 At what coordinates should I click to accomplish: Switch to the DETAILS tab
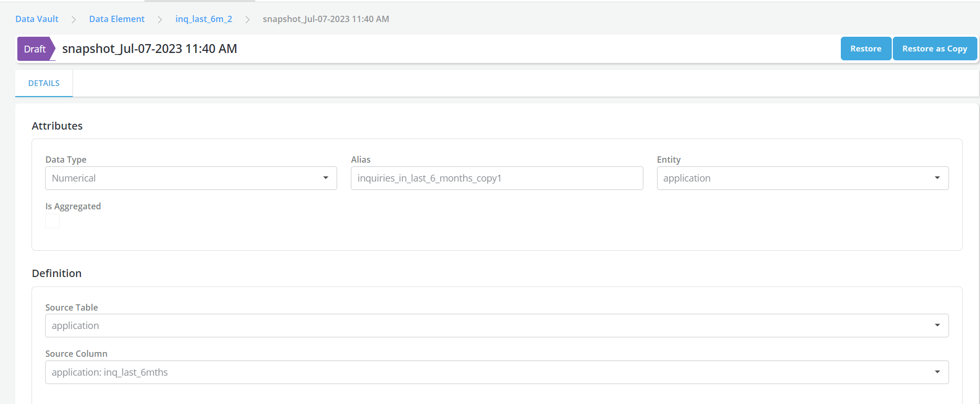coord(44,83)
